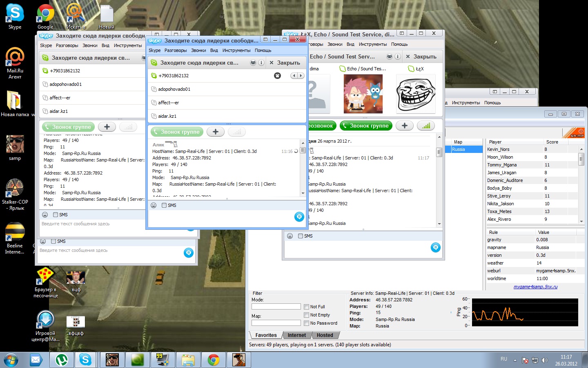Open the Помощь menu in the front Skype window

pos(263,50)
